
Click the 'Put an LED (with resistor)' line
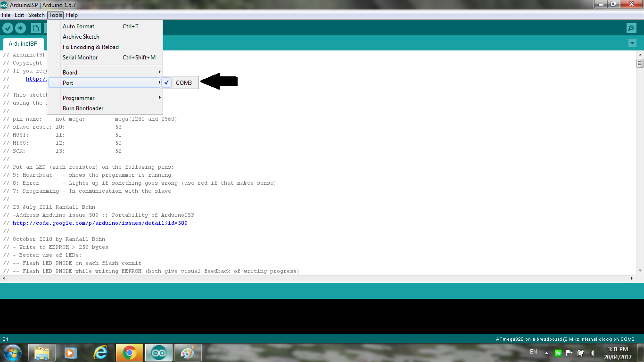tap(89, 167)
